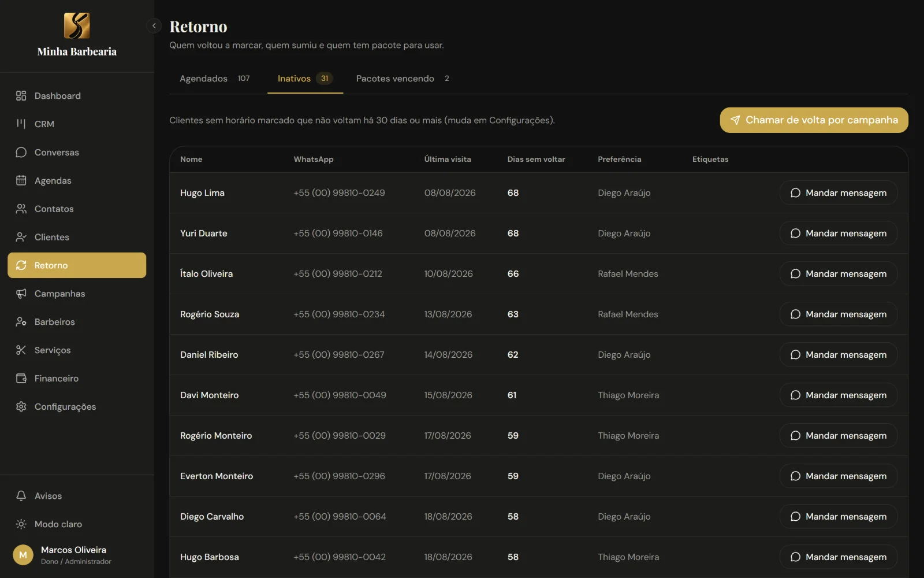Click the Barbeiros user-gear icon
Viewport: 924px width, 578px height.
click(x=21, y=322)
